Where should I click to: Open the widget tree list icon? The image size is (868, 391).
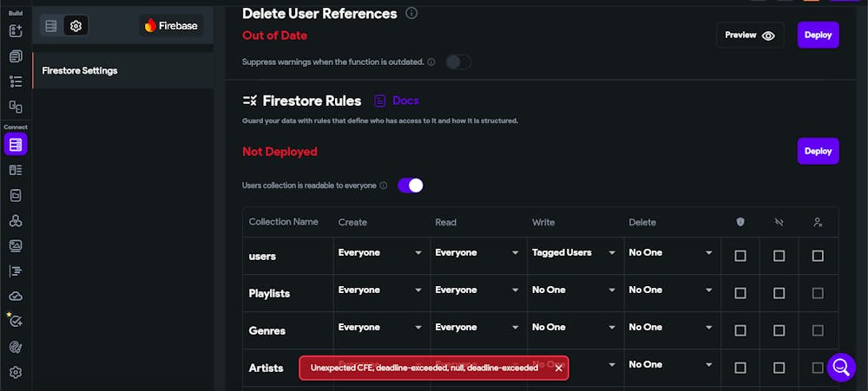click(16, 81)
